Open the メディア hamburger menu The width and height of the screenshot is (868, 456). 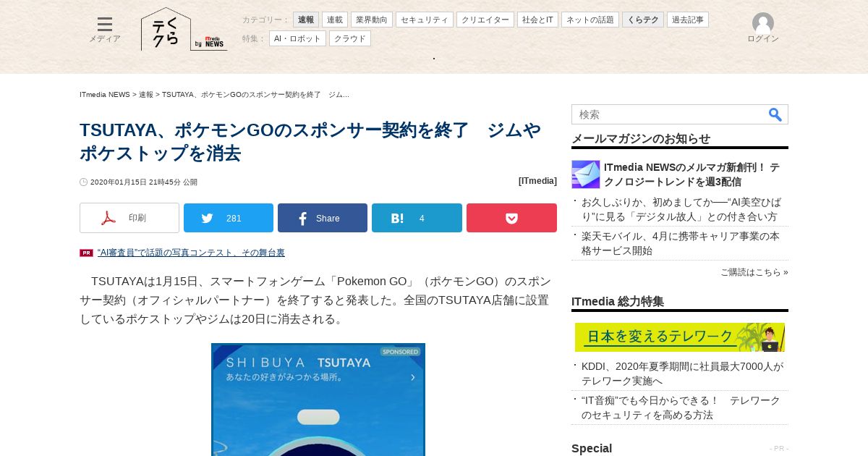(105, 30)
